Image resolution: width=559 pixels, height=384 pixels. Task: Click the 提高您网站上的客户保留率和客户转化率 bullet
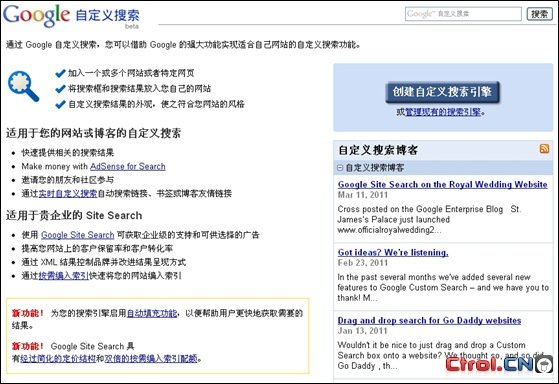[x=97, y=248]
